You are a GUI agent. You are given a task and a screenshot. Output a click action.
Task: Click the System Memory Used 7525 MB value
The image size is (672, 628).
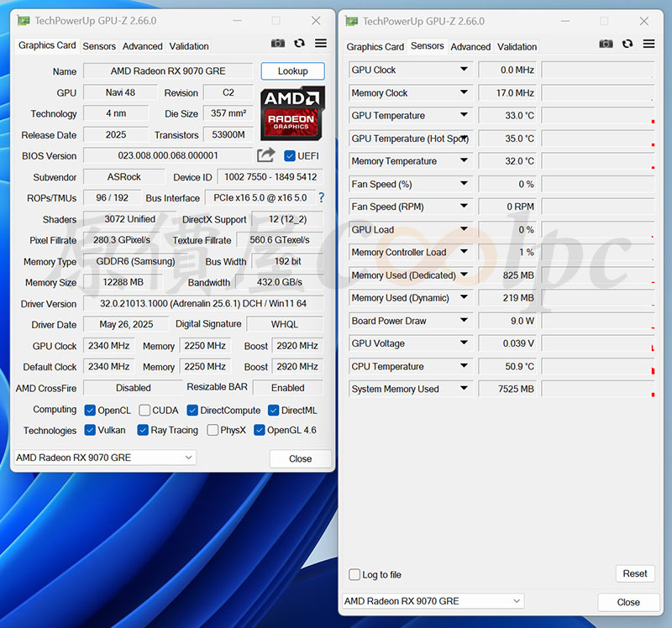click(x=507, y=389)
